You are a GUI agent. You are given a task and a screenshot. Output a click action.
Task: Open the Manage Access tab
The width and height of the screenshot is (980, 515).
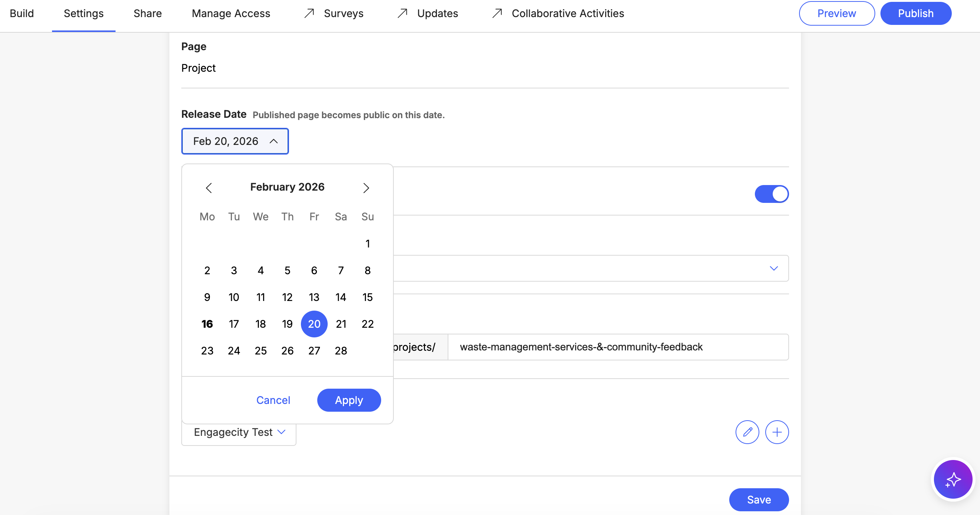coord(231,13)
